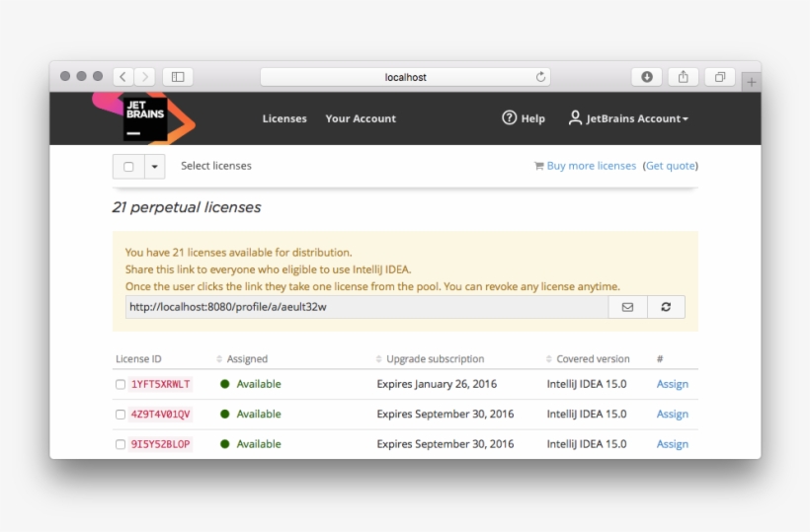The height and width of the screenshot is (532, 810).
Task: Click the license ID 1YFT5XRWLT
Action: (161, 384)
